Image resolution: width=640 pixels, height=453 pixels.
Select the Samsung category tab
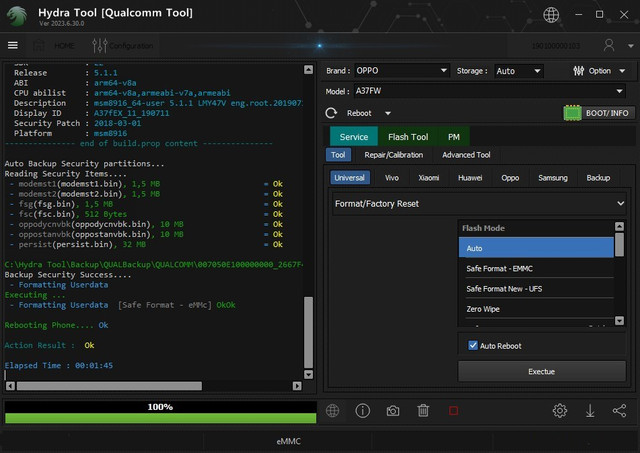pyautogui.click(x=553, y=178)
